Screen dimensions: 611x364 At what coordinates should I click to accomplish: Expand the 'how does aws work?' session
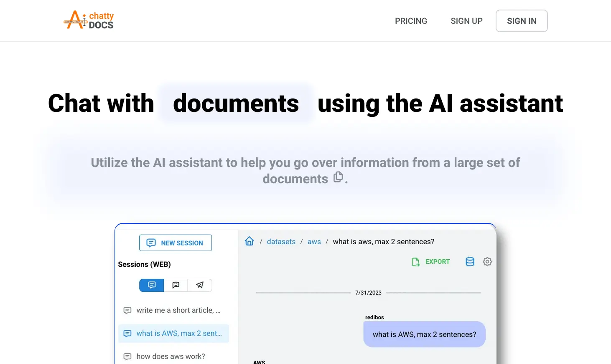[171, 356]
